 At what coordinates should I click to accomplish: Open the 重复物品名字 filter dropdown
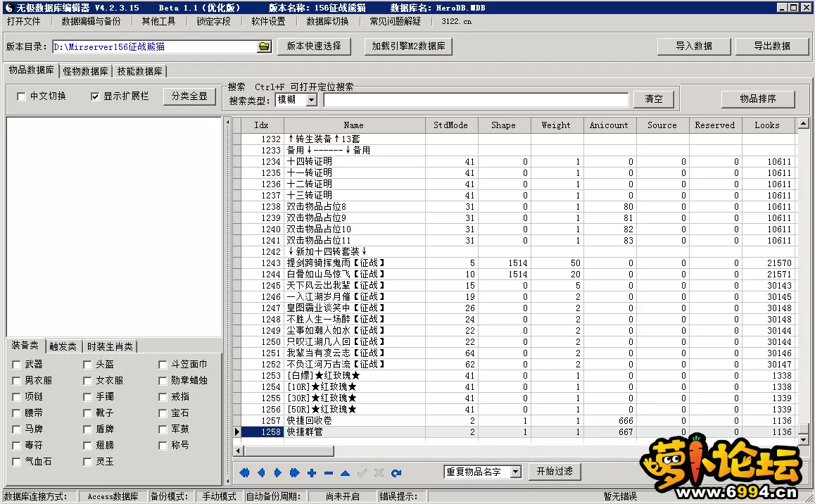[x=515, y=472]
